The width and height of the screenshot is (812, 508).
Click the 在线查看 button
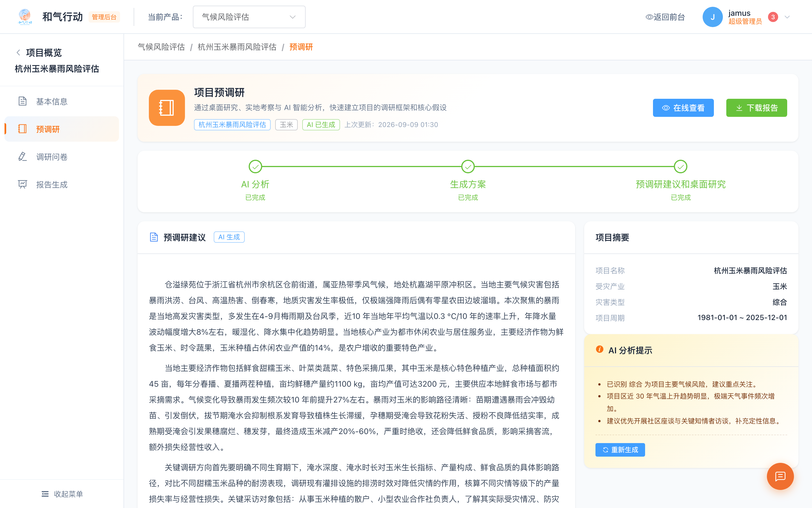(x=683, y=108)
